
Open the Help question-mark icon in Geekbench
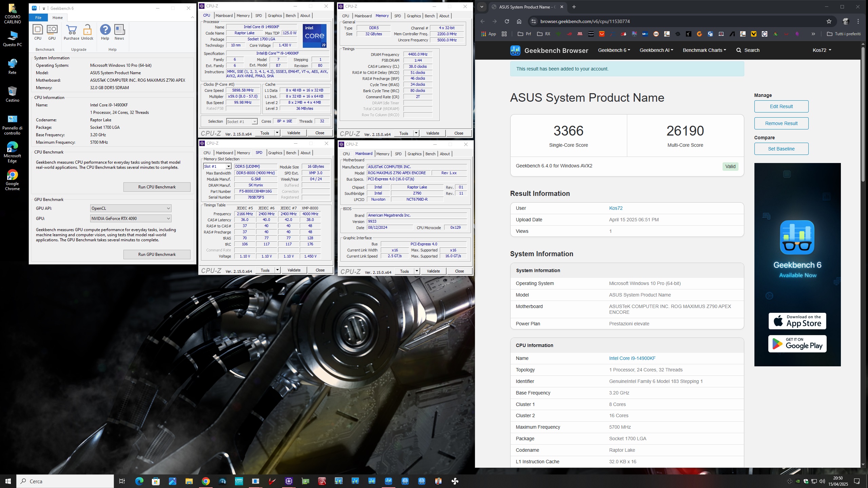coord(105,30)
